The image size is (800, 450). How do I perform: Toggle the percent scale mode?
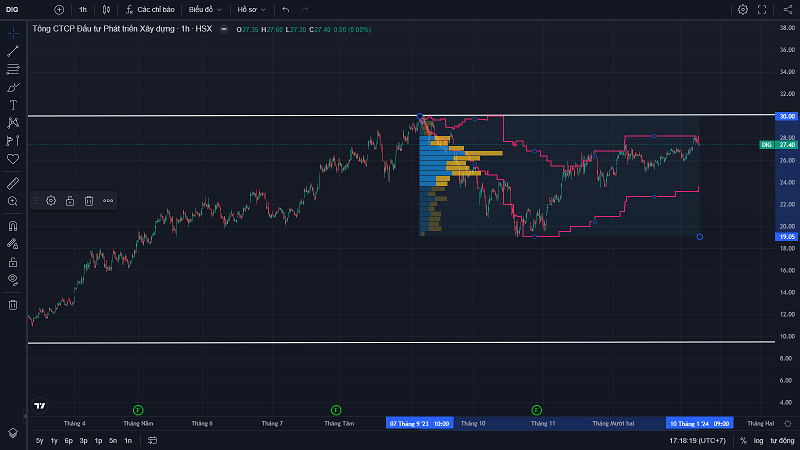pyautogui.click(x=743, y=440)
